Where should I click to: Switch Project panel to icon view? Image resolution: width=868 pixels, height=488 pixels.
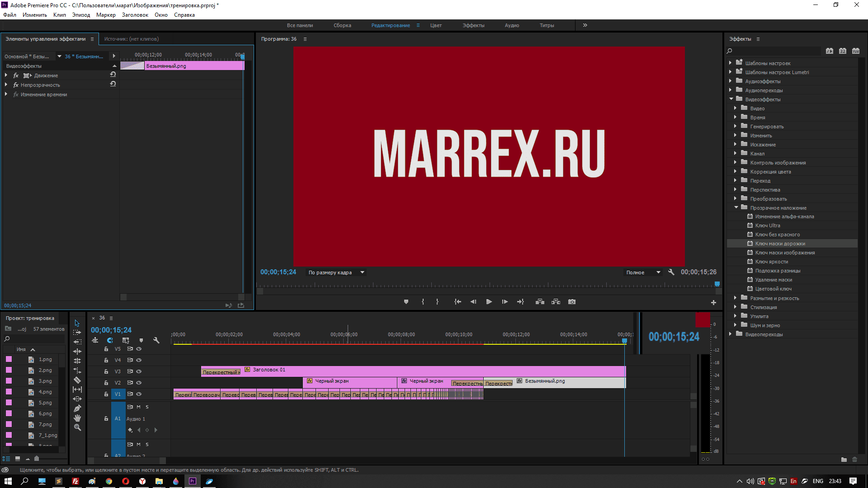[x=18, y=459]
